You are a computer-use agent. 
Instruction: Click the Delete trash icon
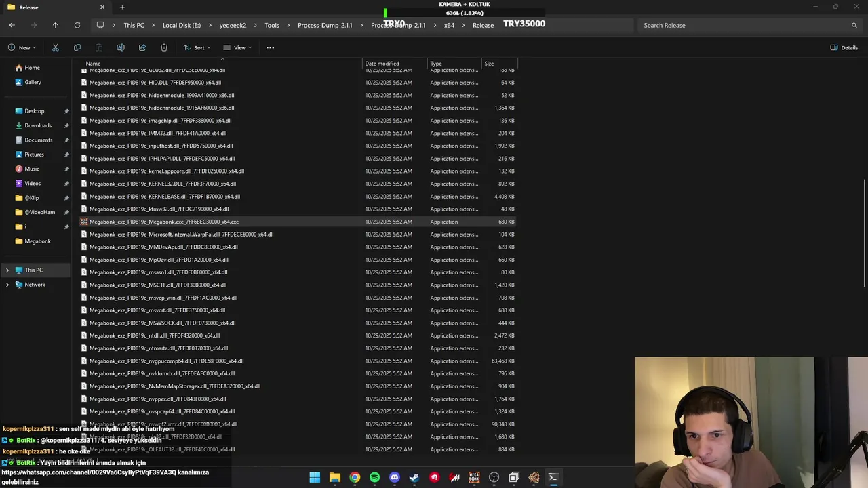pyautogui.click(x=164, y=47)
